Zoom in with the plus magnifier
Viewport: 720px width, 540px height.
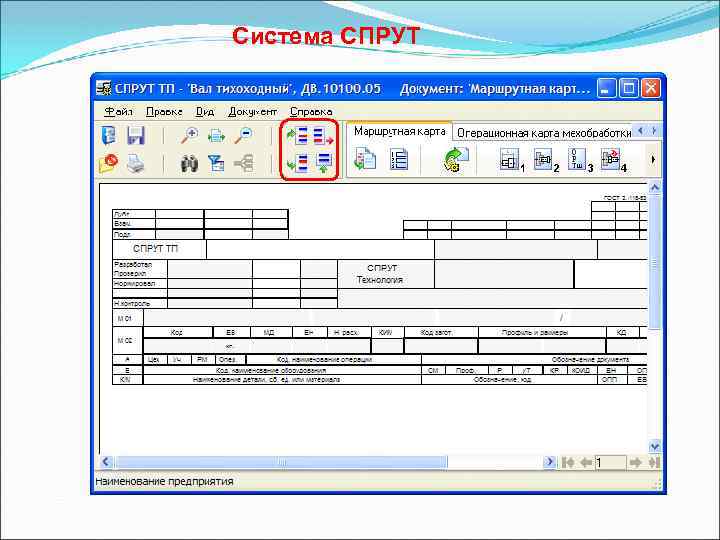tap(189, 135)
